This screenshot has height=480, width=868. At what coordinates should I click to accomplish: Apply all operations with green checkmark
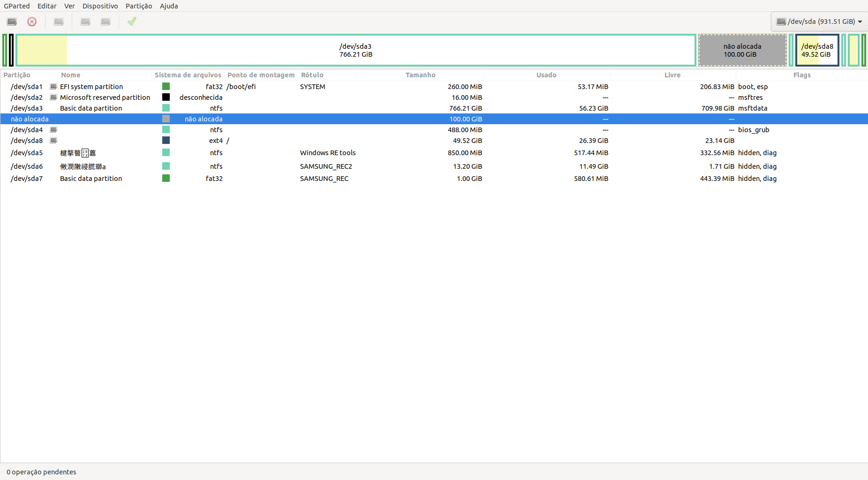(x=132, y=22)
